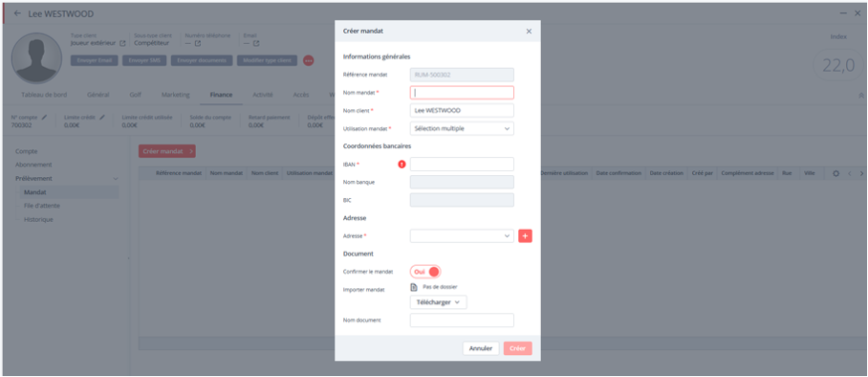Click the document icon beside Pas de dossier
Image resolution: width=868 pixels, height=377 pixels.
point(414,287)
